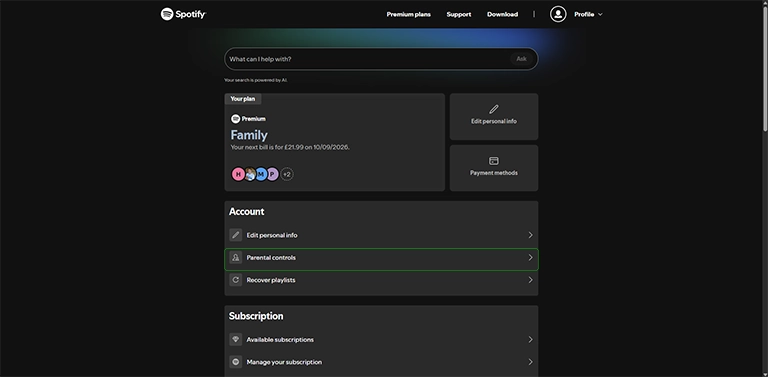The width and height of the screenshot is (768, 377).
Task: Open the profile avatar icon
Action: point(558,14)
